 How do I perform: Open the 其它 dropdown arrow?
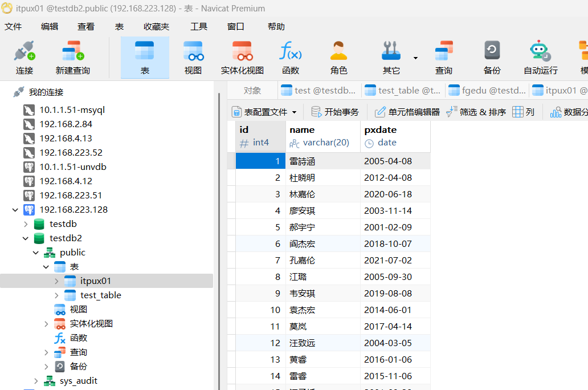pyautogui.click(x=415, y=58)
